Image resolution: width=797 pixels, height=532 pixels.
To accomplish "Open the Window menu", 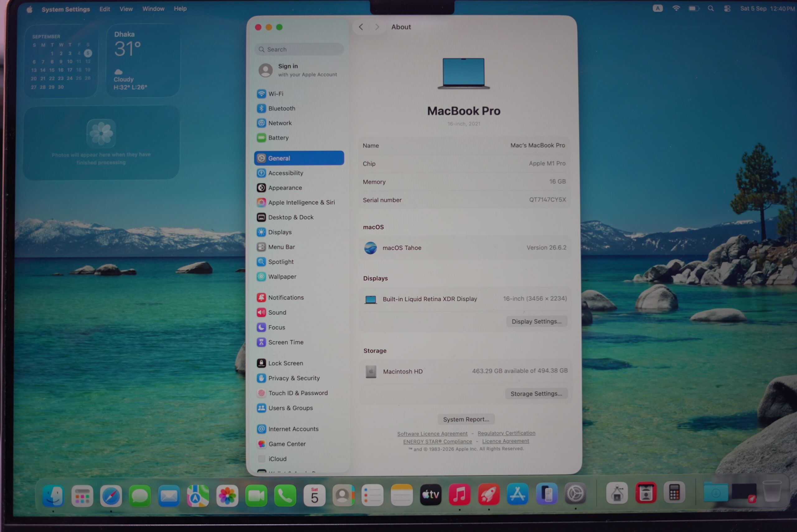I will pos(153,9).
